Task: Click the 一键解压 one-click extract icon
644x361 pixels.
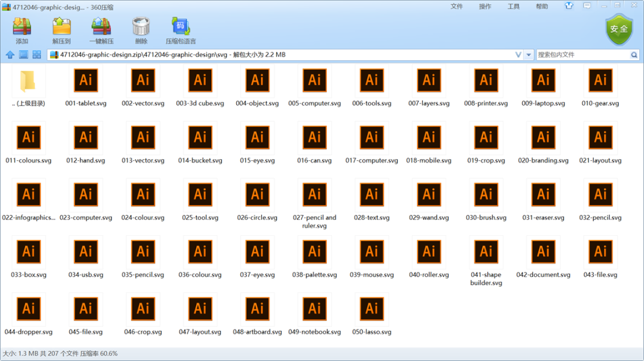Action: click(x=101, y=27)
